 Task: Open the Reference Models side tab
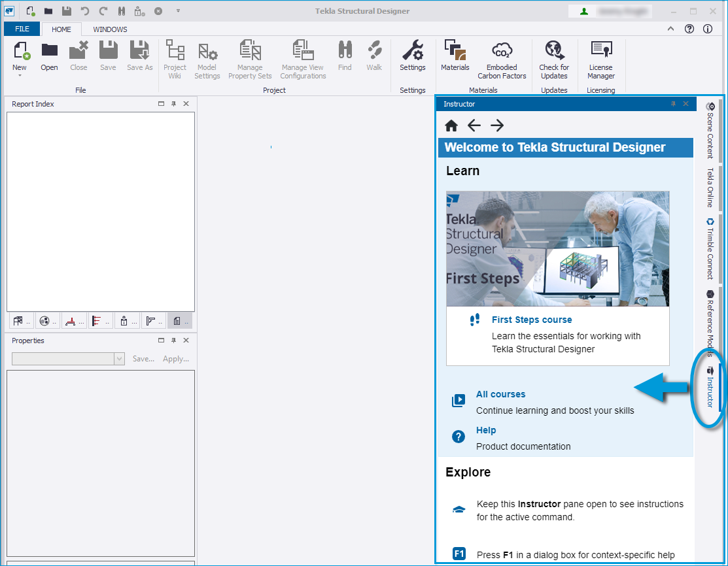tap(710, 324)
